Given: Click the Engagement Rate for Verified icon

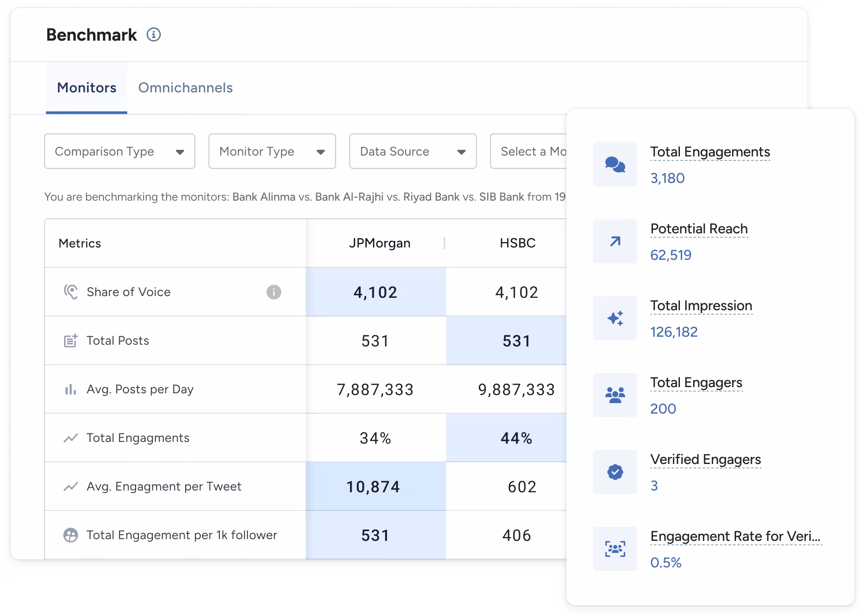Looking at the screenshot, I should (x=615, y=549).
